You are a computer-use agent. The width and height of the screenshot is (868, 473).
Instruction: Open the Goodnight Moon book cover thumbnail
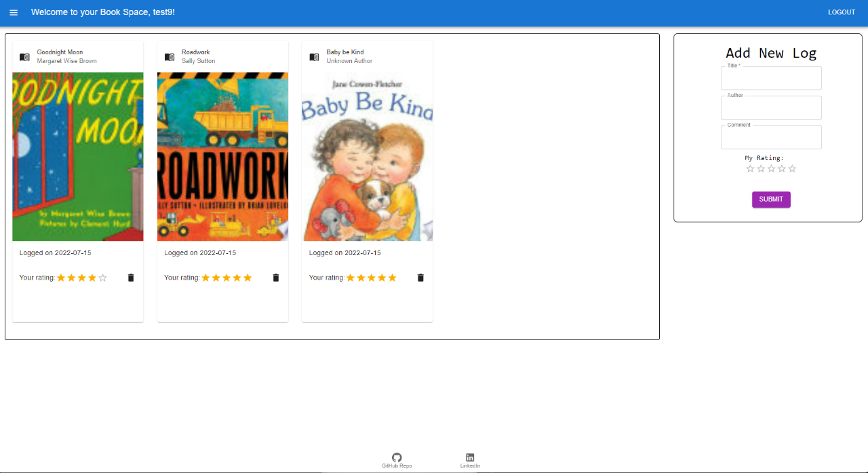coord(77,155)
